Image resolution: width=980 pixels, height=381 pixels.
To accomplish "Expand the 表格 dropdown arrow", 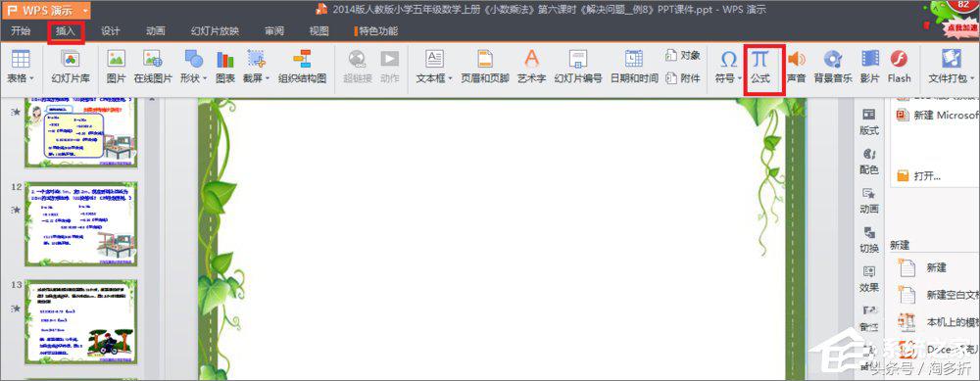I will [x=31, y=78].
